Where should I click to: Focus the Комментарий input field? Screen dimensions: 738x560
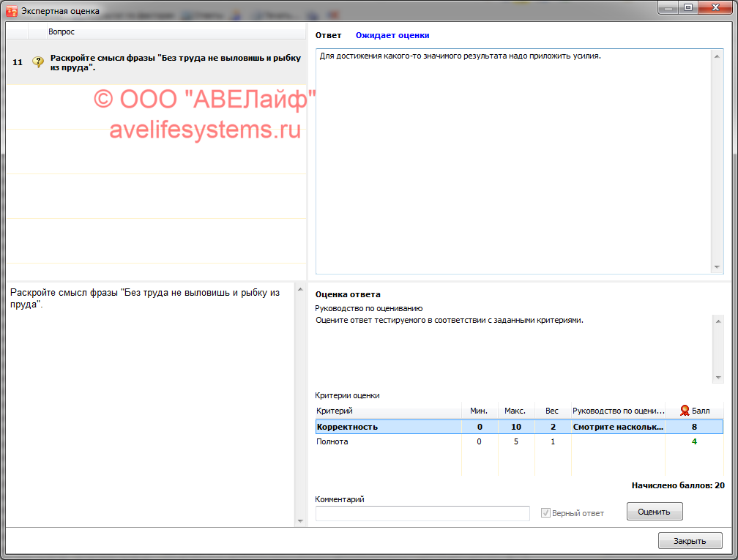pyautogui.click(x=422, y=513)
